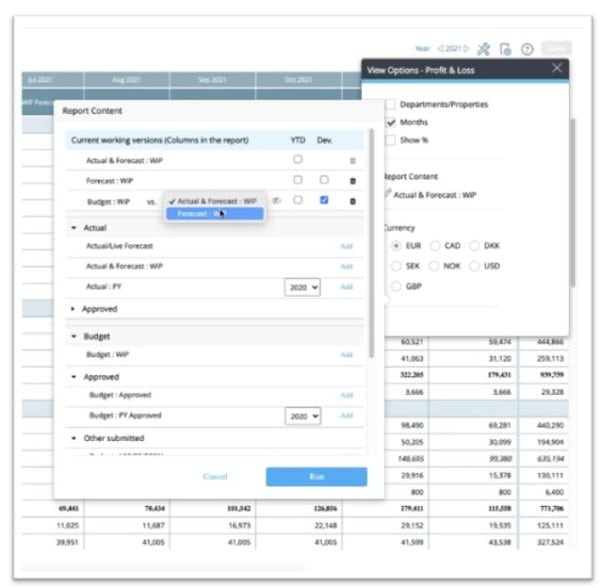Click the help question mark icon

click(x=527, y=48)
